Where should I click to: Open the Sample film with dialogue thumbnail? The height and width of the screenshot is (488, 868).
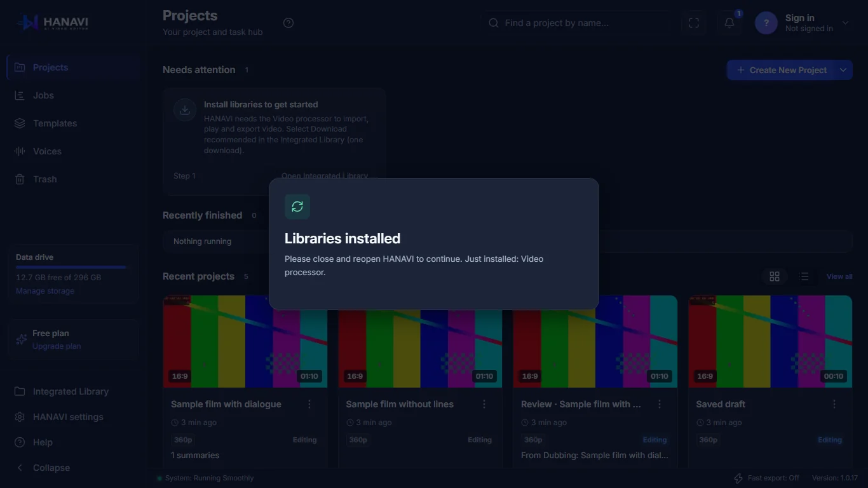pos(245,341)
